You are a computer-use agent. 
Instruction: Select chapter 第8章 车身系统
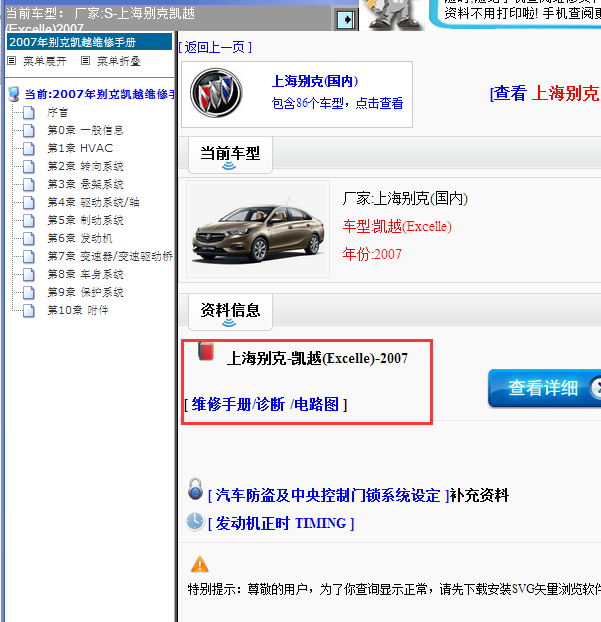pyautogui.click(x=85, y=275)
